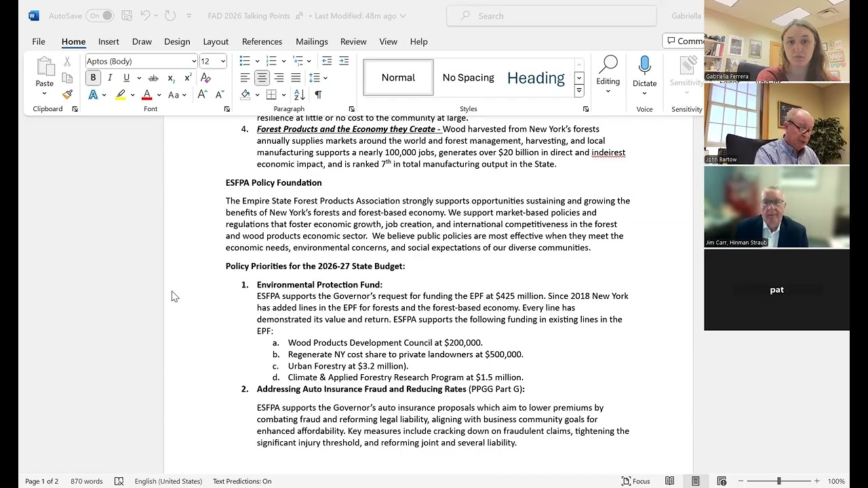Click the Text Effects blue A icon
Viewport: 868px width, 488px height.
point(93,95)
